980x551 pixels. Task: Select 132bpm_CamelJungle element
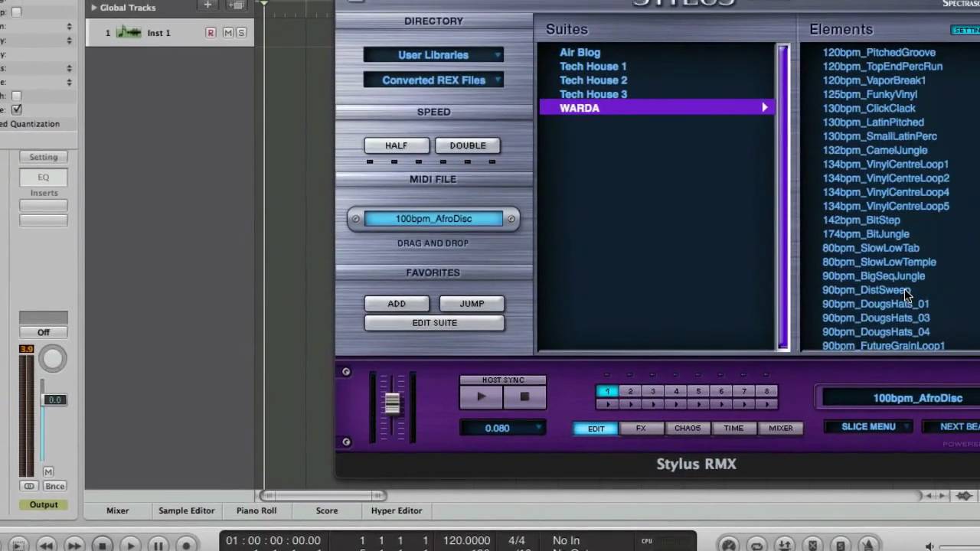pos(874,151)
